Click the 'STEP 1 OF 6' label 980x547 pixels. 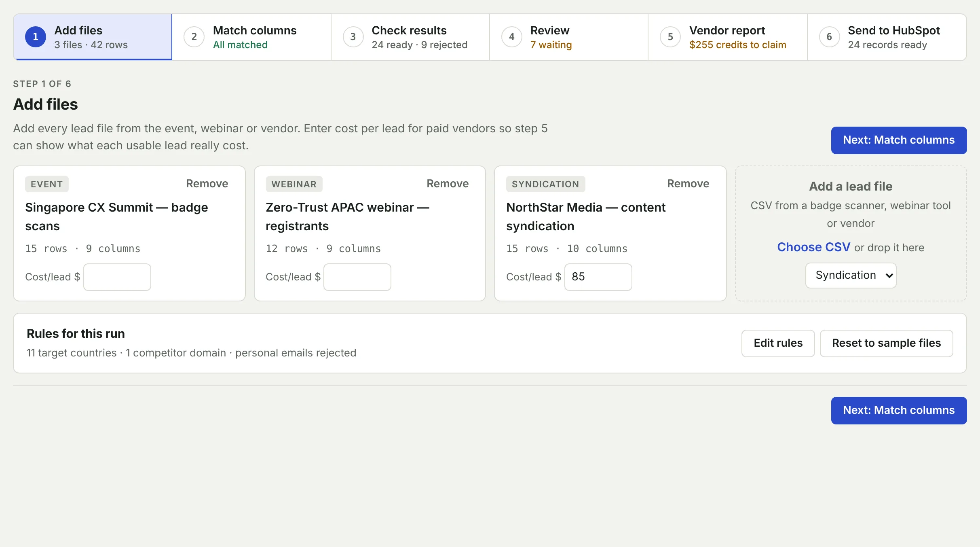(x=42, y=84)
